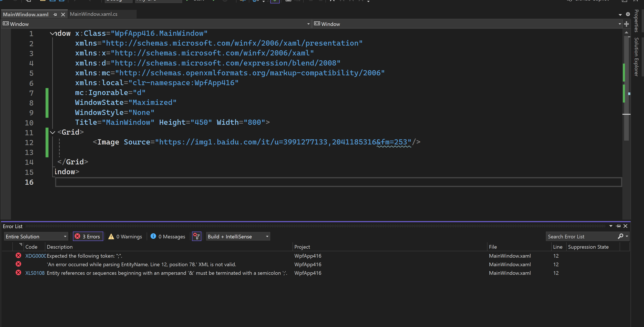This screenshot has height=327, width=644.
Task: Click inside the Search Error List field
Action: click(x=580, y=236)
